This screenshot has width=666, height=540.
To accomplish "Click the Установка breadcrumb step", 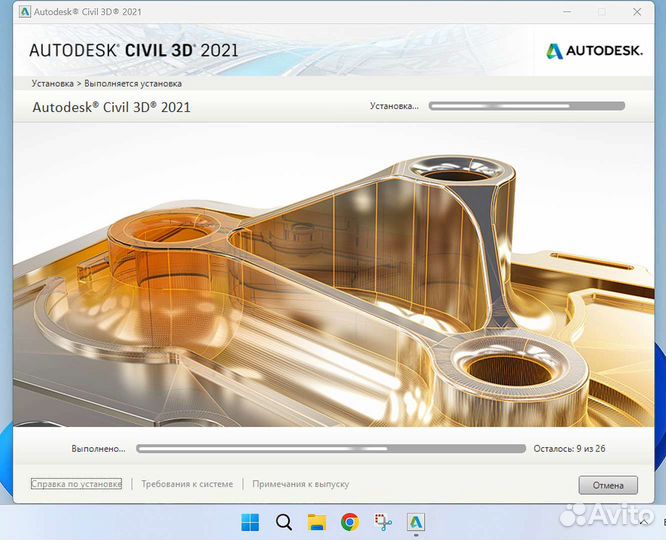I will tap(52, 84).
